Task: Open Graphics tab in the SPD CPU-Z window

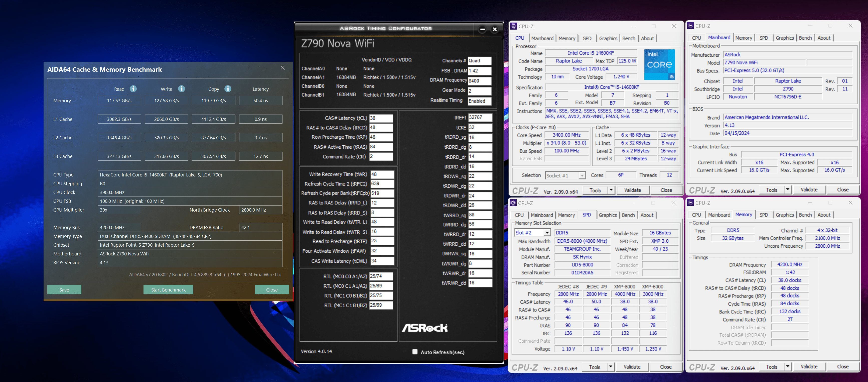Action: [x=608, y=215]
